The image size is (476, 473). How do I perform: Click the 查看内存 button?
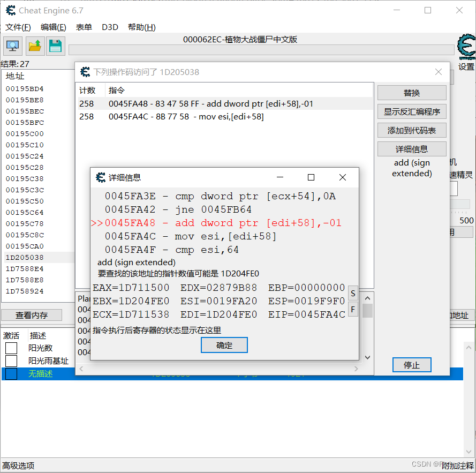click(x=32, y=316)
